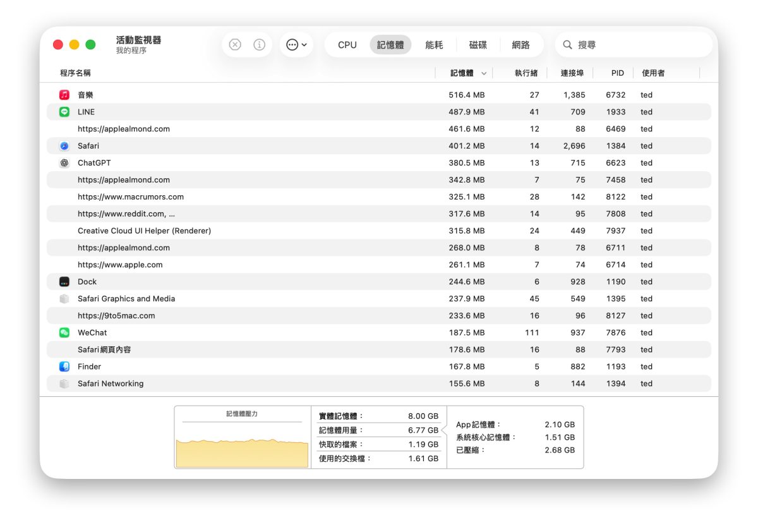This screenshot has height=532, width=758.
Task: Select the applealmond.com row using 461.6 MB
Action: click(379, 129)
